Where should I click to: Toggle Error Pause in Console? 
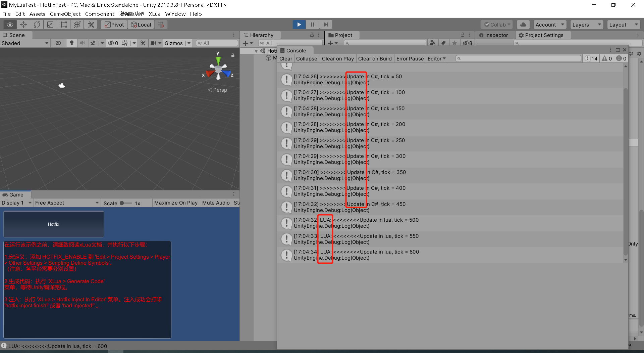410,58
